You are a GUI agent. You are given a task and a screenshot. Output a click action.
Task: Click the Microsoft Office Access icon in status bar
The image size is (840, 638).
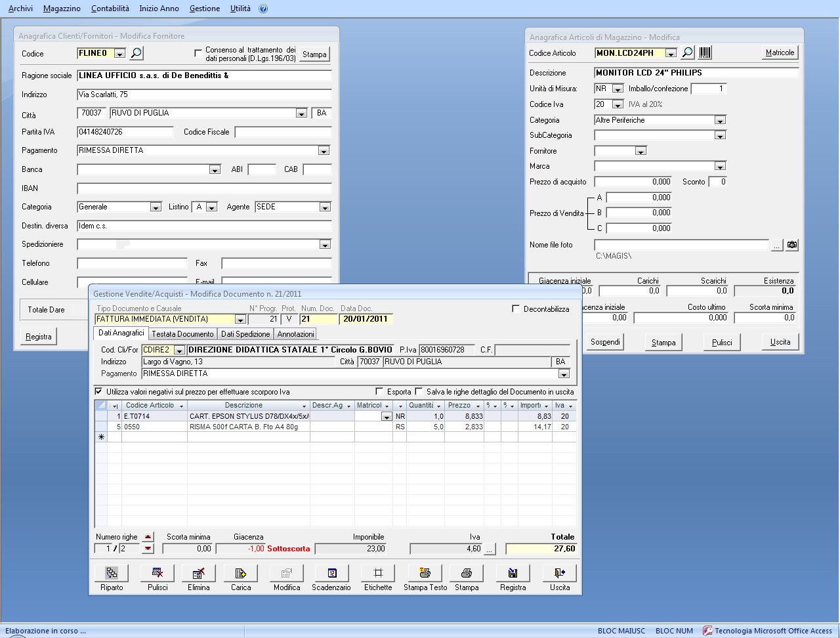click(x=707, y=631)
